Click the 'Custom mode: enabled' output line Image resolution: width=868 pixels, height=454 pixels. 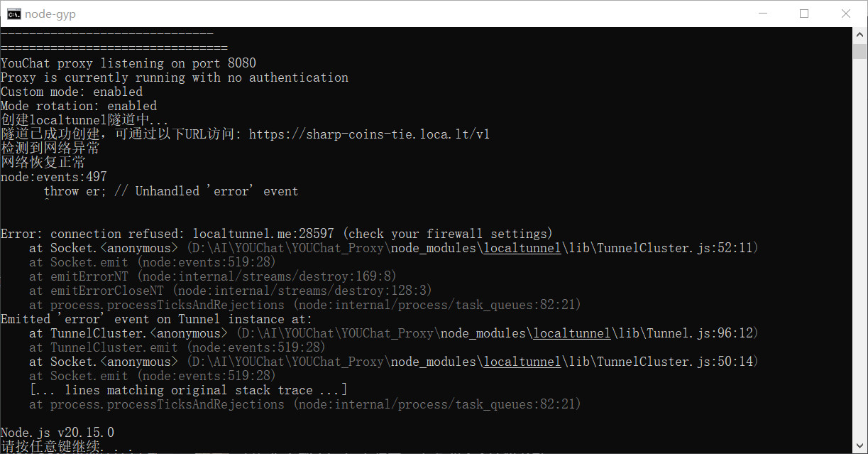(72, 92)
